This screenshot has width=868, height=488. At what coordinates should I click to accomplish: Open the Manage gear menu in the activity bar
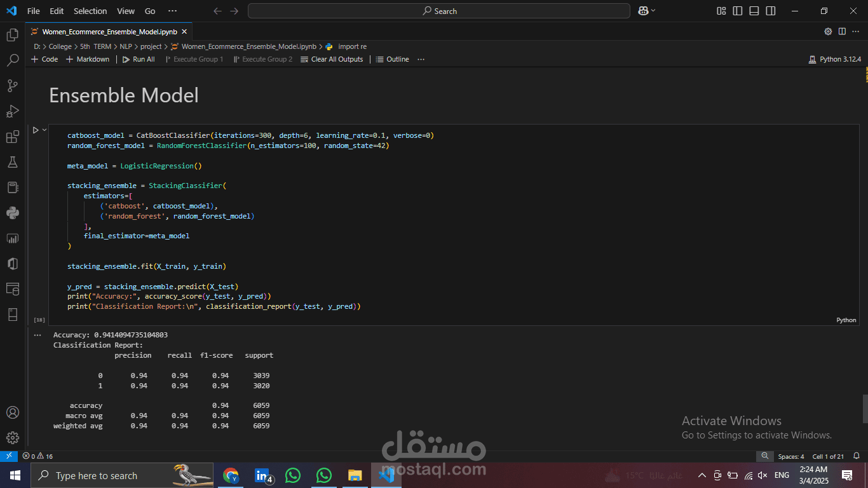pyautogui.click(x=12, y=438)
